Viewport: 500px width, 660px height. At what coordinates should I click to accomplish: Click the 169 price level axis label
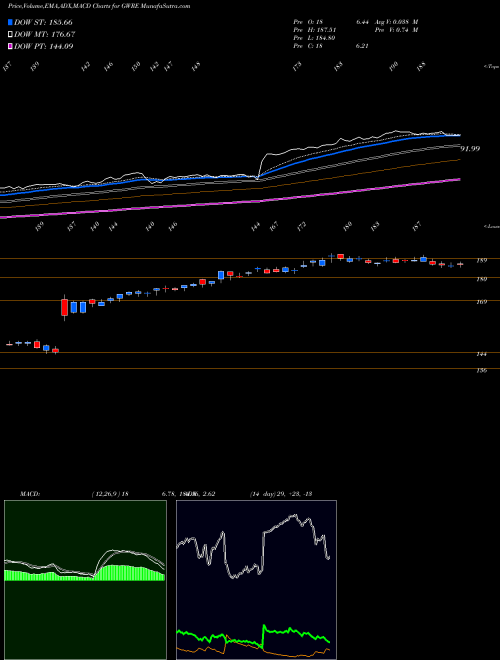pyautogui.click(x=481, y=302)
